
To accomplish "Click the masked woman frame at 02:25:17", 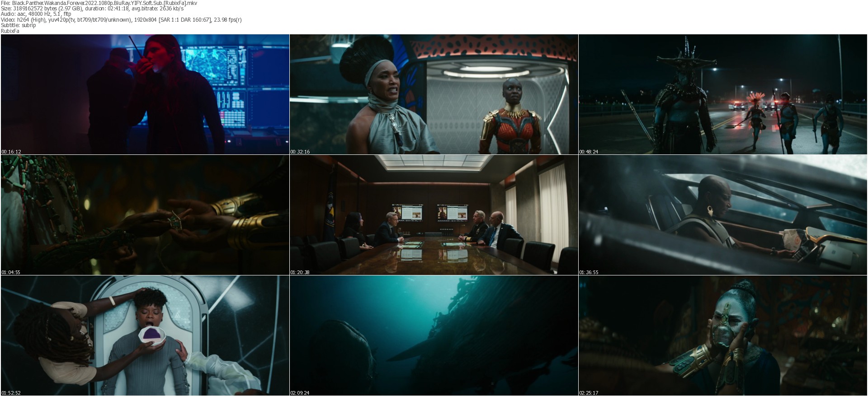I will (x=723, y=335).
